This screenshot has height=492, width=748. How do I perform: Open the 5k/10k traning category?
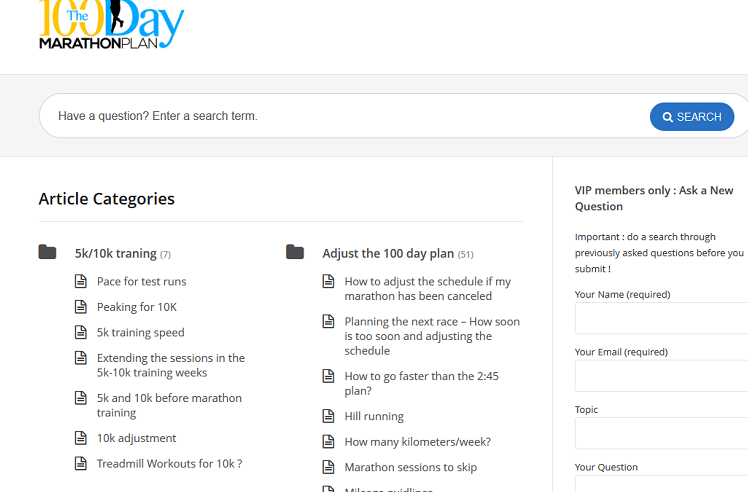point(115,254)
